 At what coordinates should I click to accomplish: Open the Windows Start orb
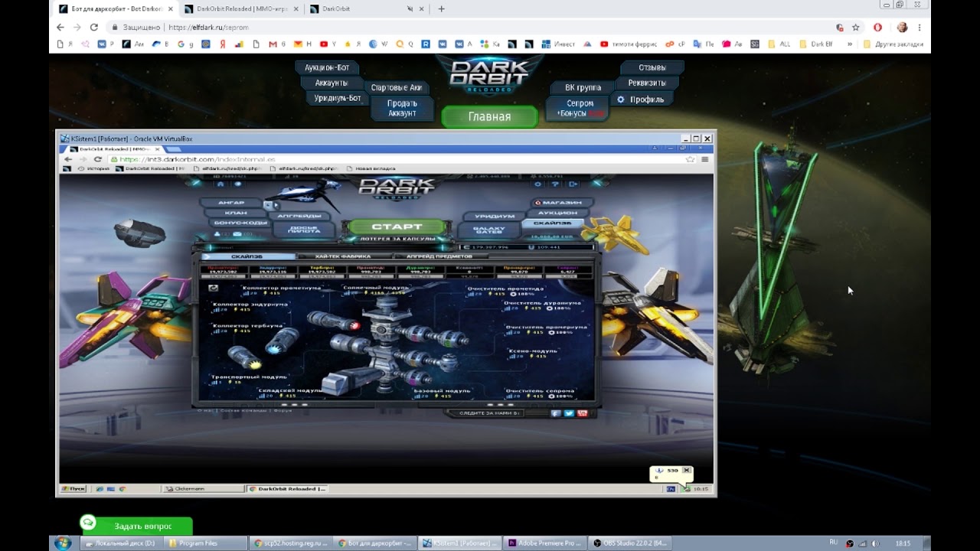63,543
